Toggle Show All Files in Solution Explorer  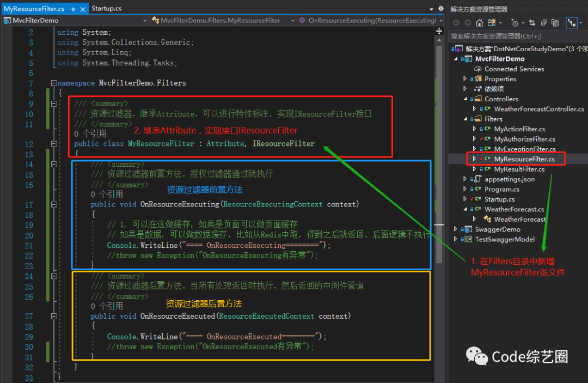555,23
